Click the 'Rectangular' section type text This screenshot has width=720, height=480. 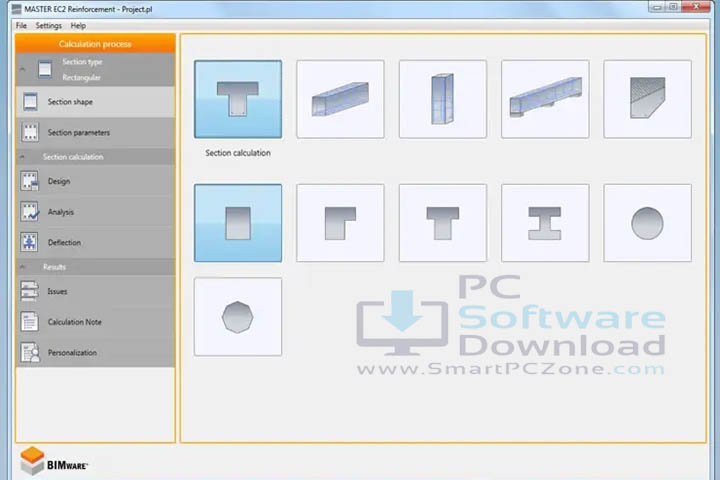click(81, 78)
